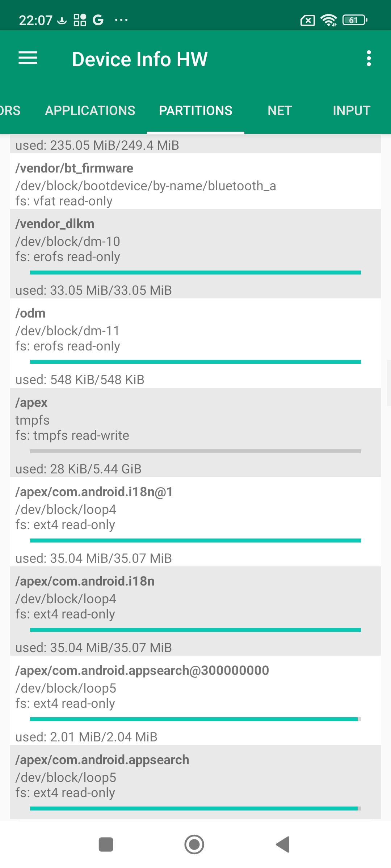Tap the Google G notification icon
The image size is (391, 868).
(98, 20)
